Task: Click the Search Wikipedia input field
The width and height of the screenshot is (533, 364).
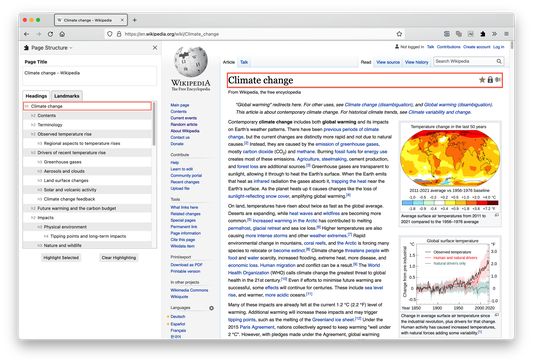Action: tap(464, 62)
